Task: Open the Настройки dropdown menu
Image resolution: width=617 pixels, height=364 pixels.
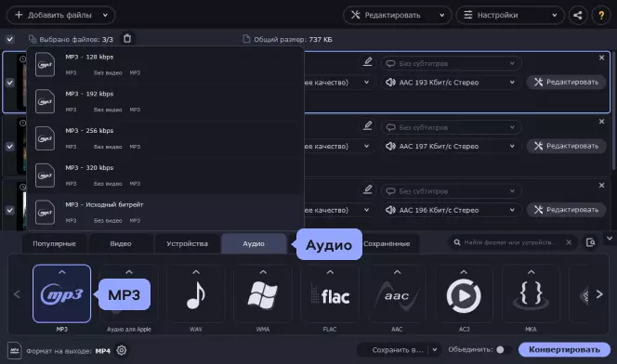Action: [x=510, y=16]
